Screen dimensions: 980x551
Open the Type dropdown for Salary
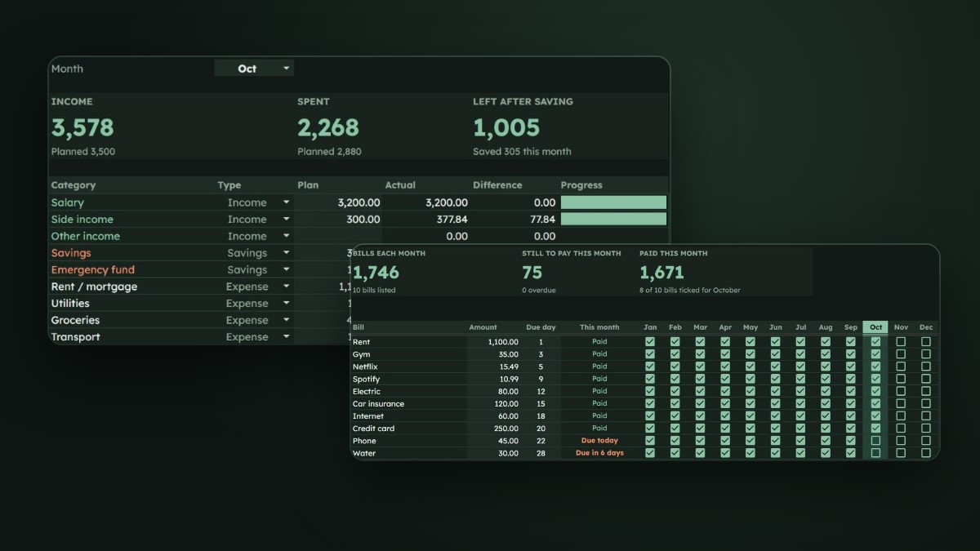click(x=286, y=202)
